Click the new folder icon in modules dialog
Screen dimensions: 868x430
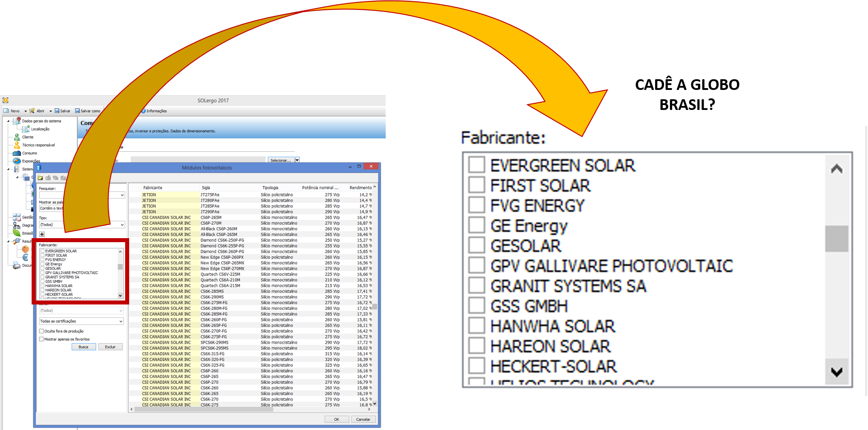(41, 178)
